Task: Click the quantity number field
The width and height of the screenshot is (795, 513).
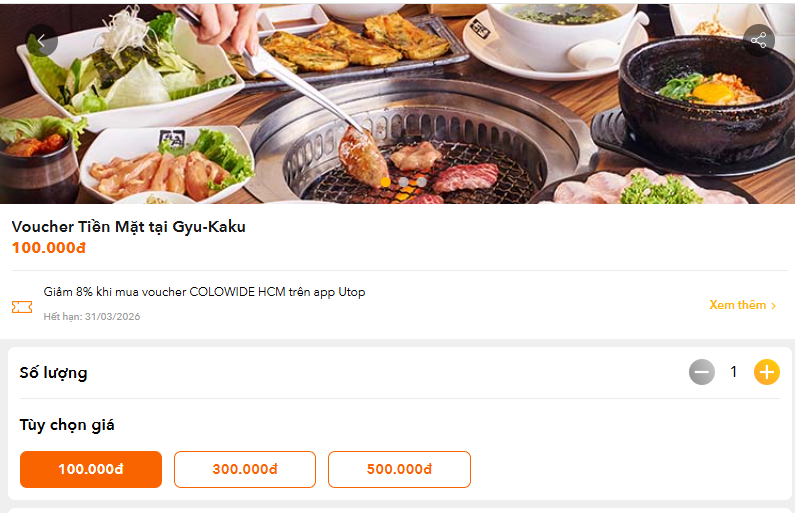Action: [734, 373]
